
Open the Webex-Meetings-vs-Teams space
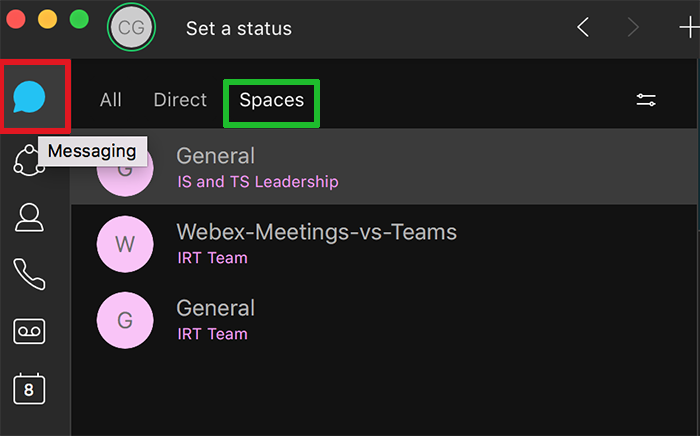pos(316,243)
